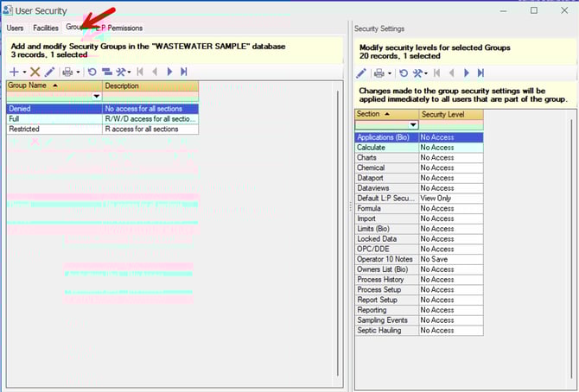Jump to last group record
This screenshot has height=392, width=579.
(183, 72)
